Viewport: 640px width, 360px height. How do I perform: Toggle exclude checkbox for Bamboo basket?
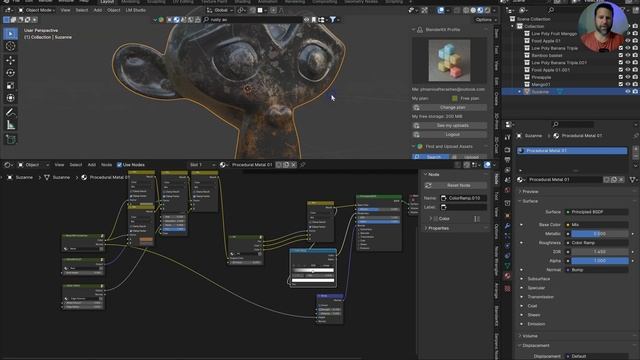tap(621, 56)
